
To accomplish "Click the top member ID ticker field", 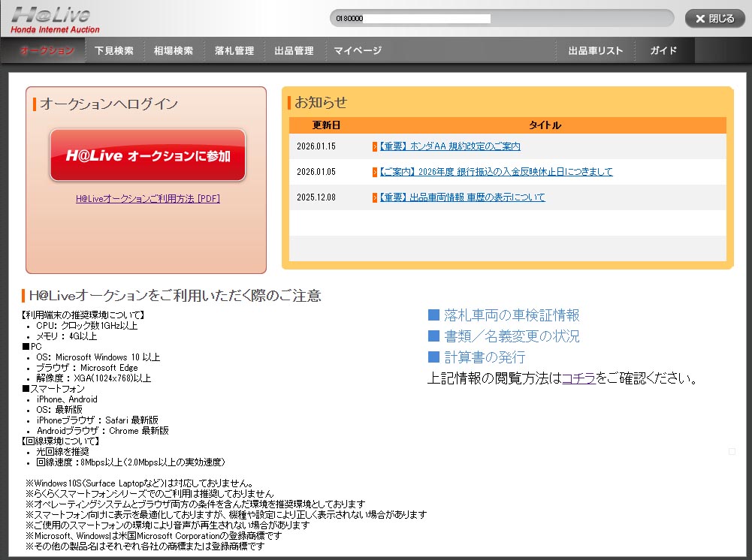I will coord(501,18).
